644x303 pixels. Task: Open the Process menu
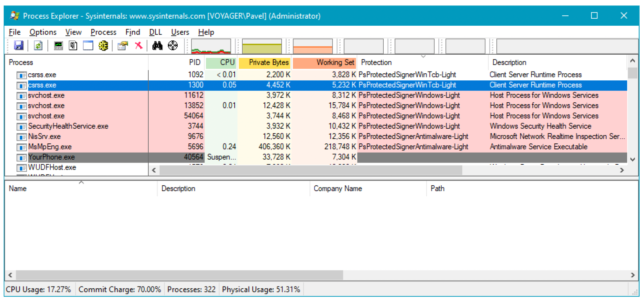pyautogui.click(x=104, y=32)
